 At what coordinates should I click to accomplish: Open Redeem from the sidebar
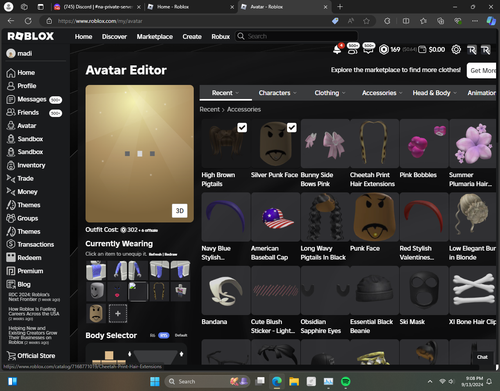[x=24, y=258]
